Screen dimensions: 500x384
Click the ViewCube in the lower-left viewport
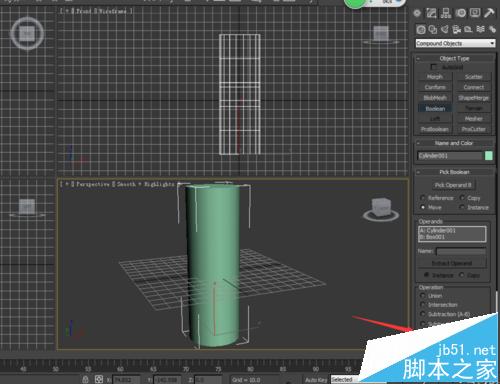(27, 207)
